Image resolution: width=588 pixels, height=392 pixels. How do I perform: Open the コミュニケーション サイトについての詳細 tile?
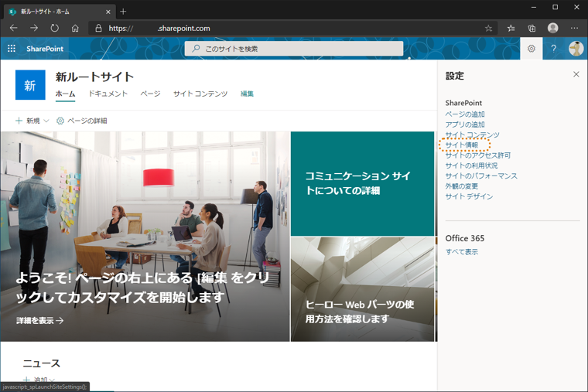coord(362,184)
